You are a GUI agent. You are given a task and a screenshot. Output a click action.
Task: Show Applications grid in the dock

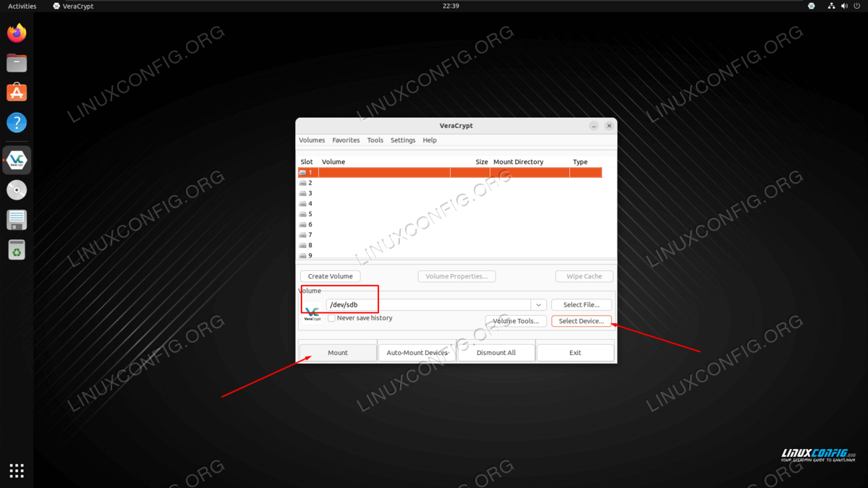click(17, 471)
